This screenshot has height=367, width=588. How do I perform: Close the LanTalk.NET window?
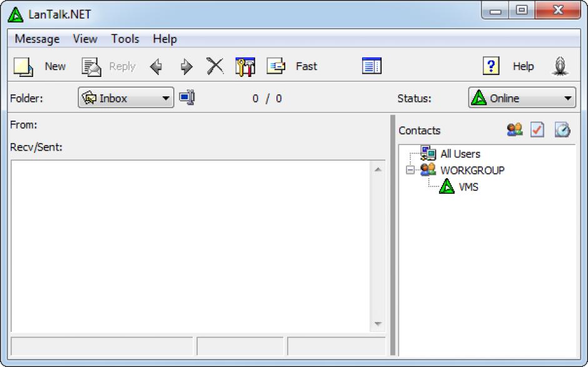click(558, 10)
